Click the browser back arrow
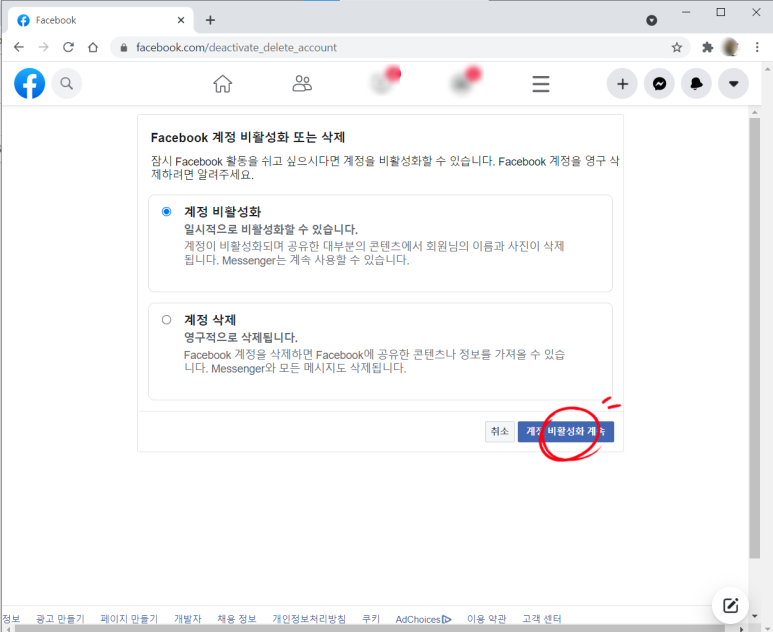 point(19,47)
